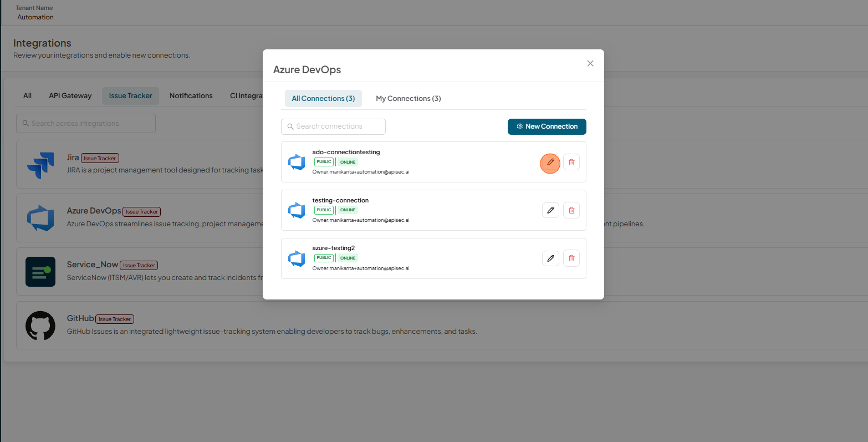Click ONLINE badge on azure-testing2
The height and width of the screenshot is (442, 868).
[x=348, y=258]
